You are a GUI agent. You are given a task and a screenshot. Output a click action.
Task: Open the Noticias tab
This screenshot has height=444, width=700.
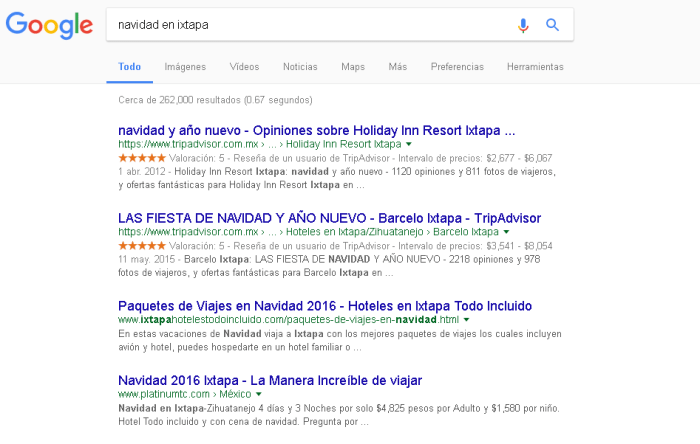[x=300, y=67]
